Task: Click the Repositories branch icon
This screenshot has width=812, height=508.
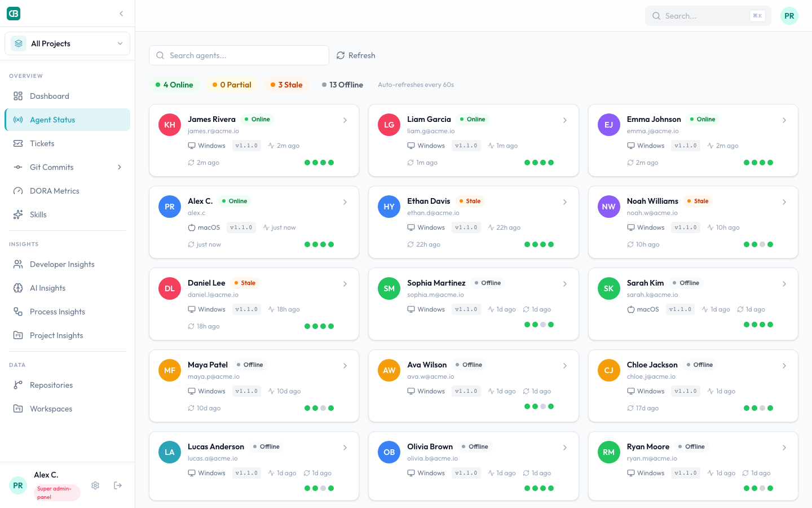Action: (18, 385)
